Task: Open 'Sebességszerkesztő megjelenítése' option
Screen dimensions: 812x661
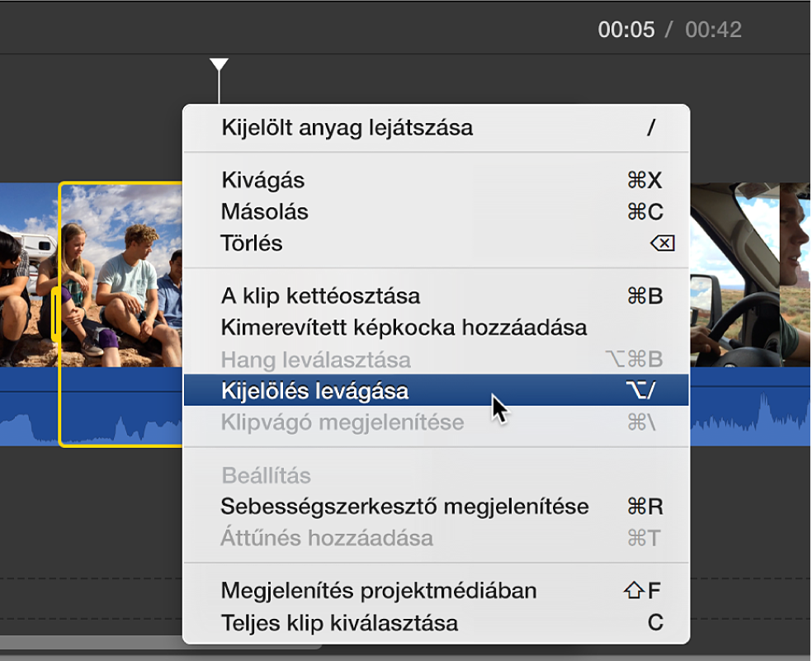Action: point(404,506)
